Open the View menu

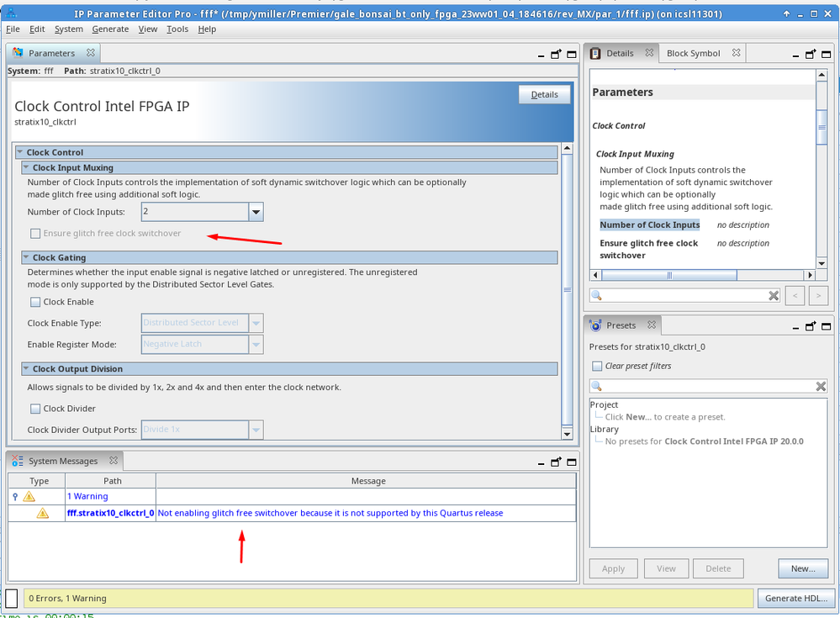tap(148, 29)
